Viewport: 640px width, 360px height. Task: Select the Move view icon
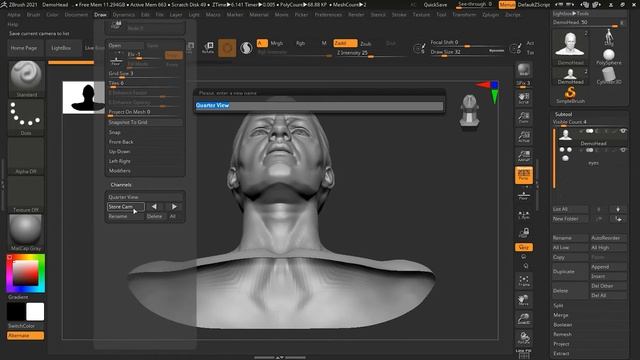(x=524, y=300)
